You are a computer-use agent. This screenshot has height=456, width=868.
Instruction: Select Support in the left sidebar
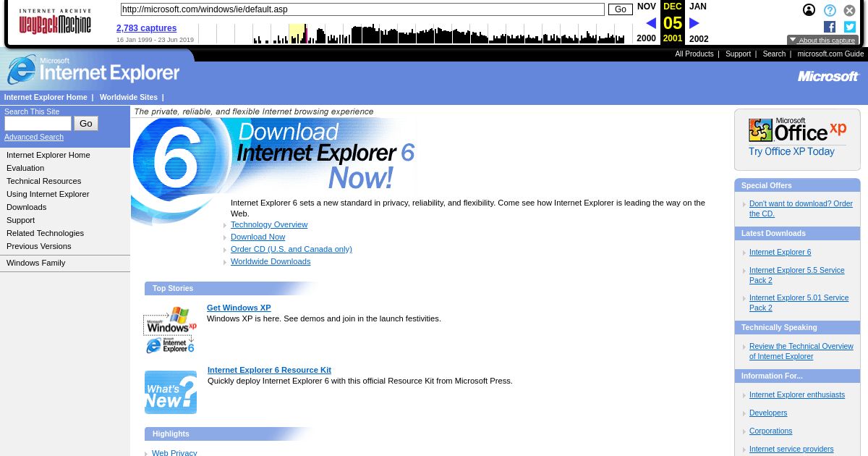point(20,220)
